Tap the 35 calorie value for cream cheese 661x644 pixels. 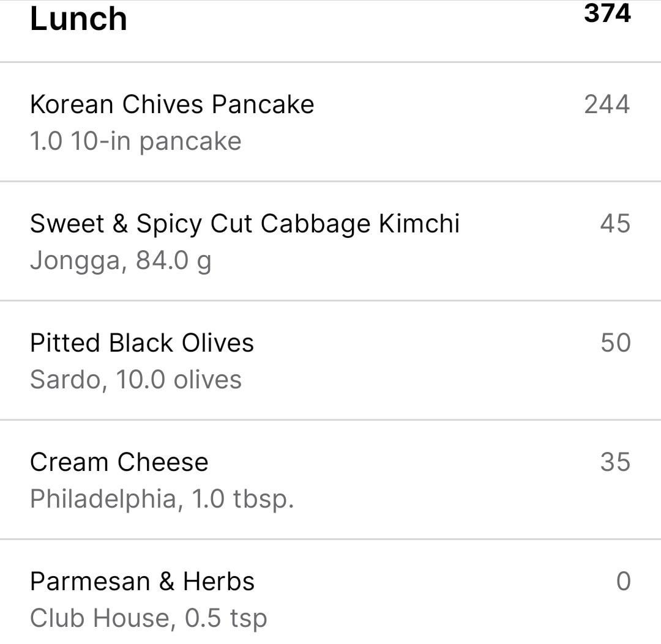pyautogui.click(x=614, y=462)
